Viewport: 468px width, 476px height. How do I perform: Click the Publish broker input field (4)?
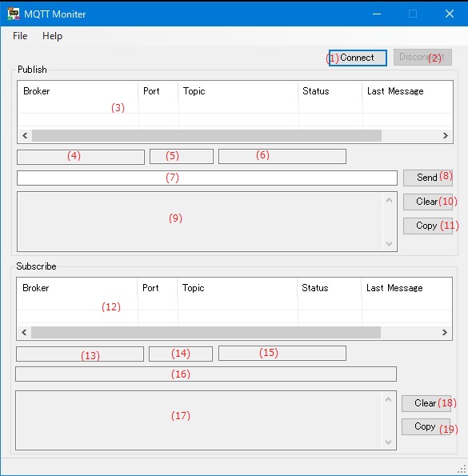(81, 157)
